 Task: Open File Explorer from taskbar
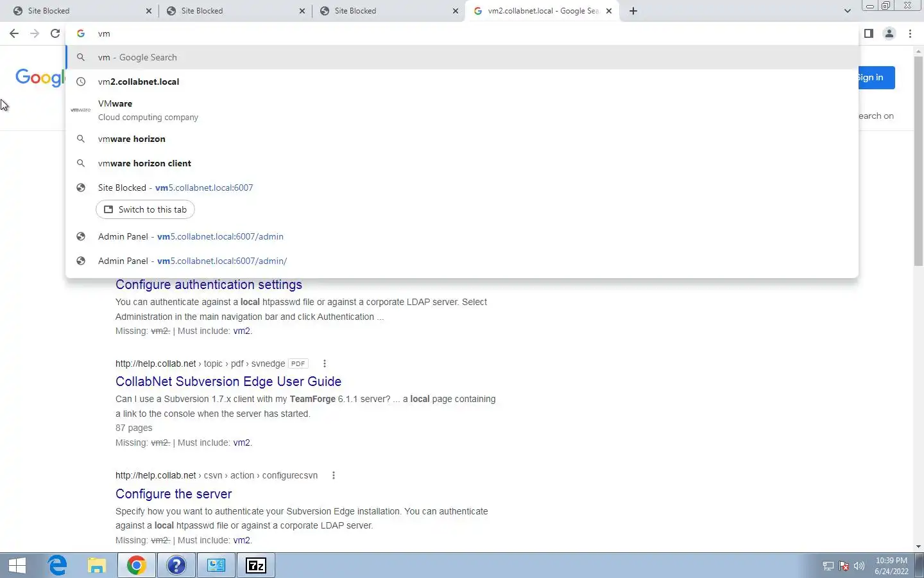pos(97,565)
